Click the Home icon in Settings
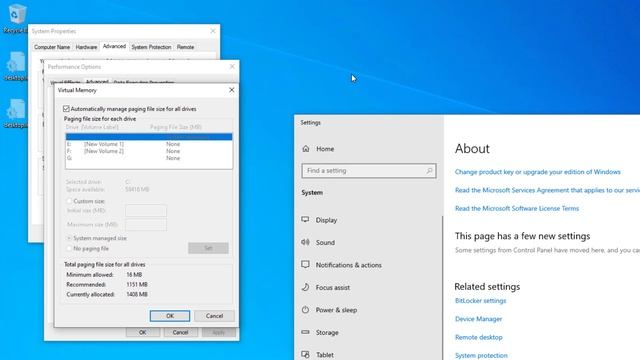Screen dimensions: 640x360 [306, 149]
